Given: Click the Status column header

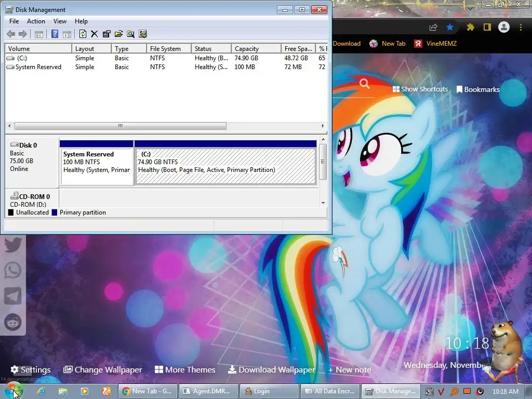Looking at the screenshot, I should click(211, 48).
